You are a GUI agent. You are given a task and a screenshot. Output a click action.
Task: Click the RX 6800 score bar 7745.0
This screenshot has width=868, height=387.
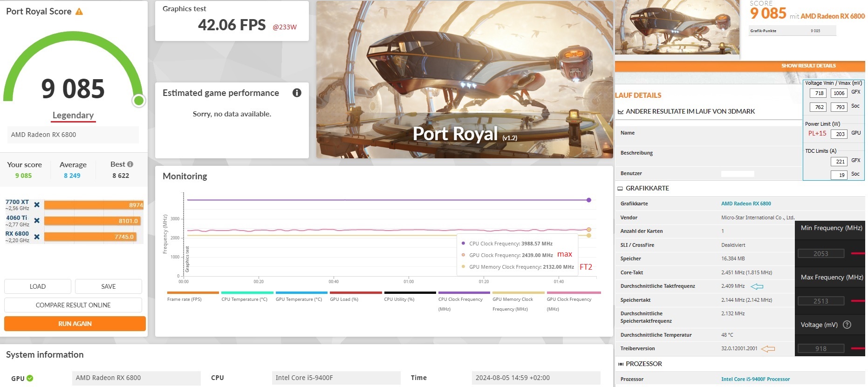(91, 237)
